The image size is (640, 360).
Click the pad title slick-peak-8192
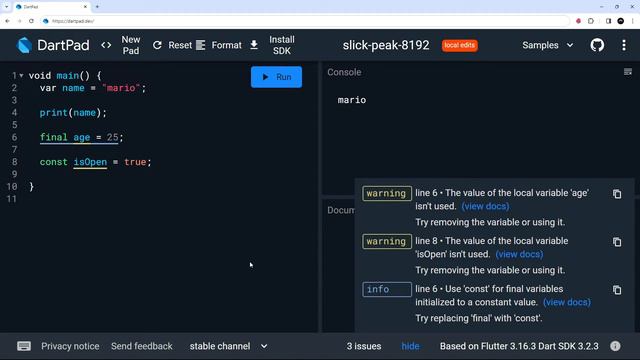(386, 45)
